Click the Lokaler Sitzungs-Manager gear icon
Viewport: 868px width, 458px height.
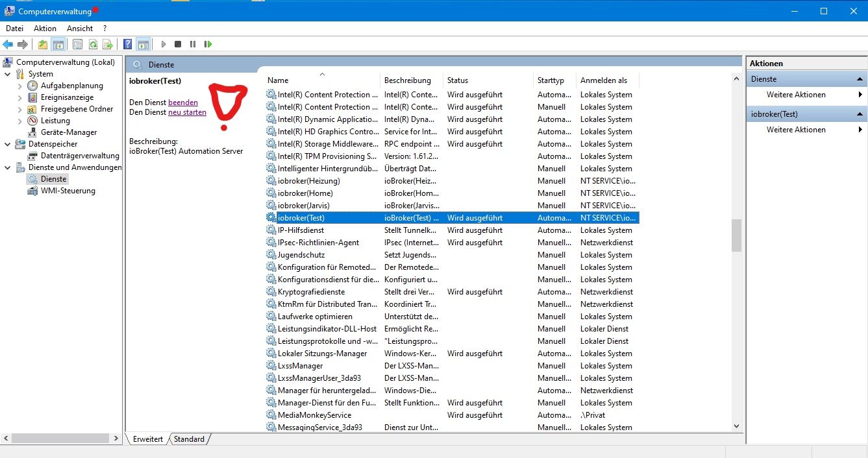pyautogui.click(x=271, y=354)
